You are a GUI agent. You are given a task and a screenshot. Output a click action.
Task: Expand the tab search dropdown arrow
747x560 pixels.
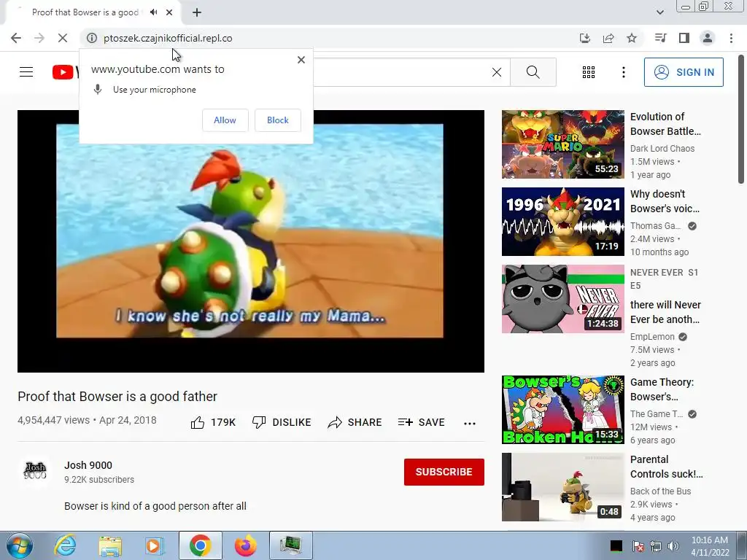659,12
